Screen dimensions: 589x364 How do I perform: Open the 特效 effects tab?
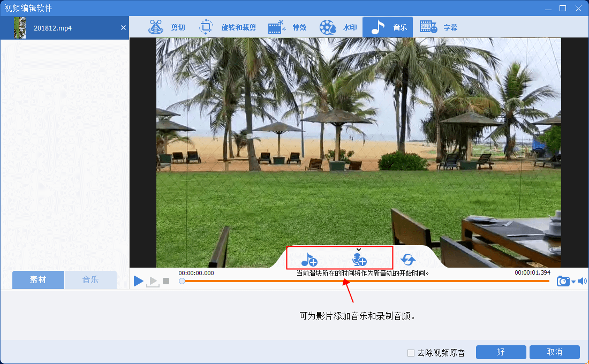pyautogui.click(x=288, y=27)
